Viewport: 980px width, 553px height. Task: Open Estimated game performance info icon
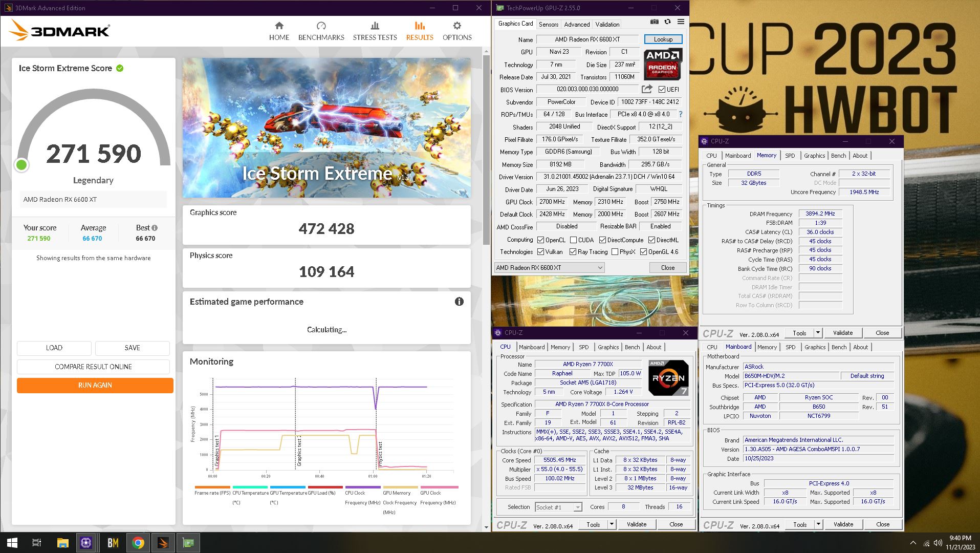(459, 302)
